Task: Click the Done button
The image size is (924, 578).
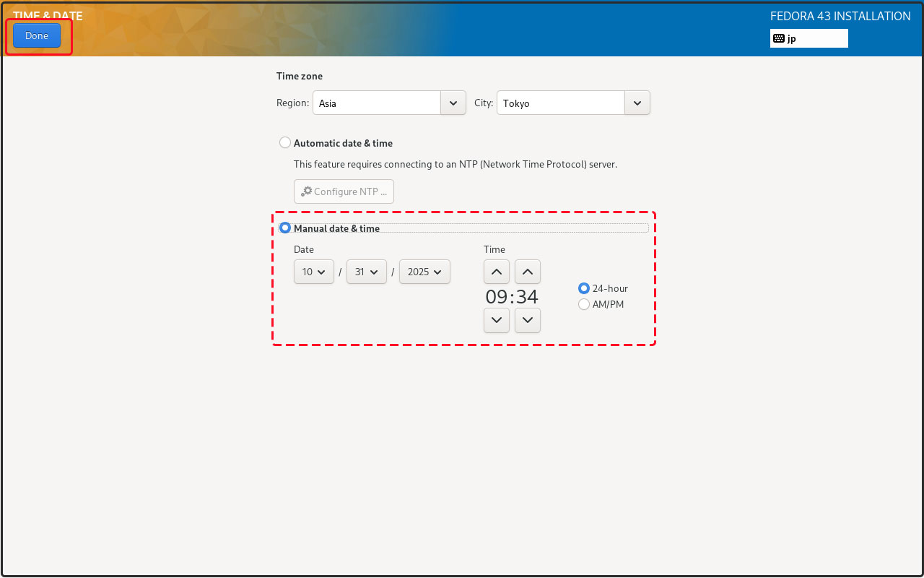Action: click(x=37, y=35)
